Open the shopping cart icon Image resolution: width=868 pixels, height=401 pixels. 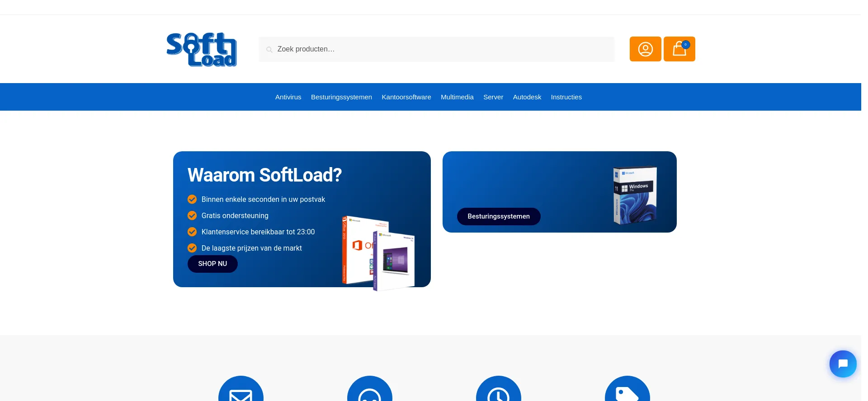[679, 49]
